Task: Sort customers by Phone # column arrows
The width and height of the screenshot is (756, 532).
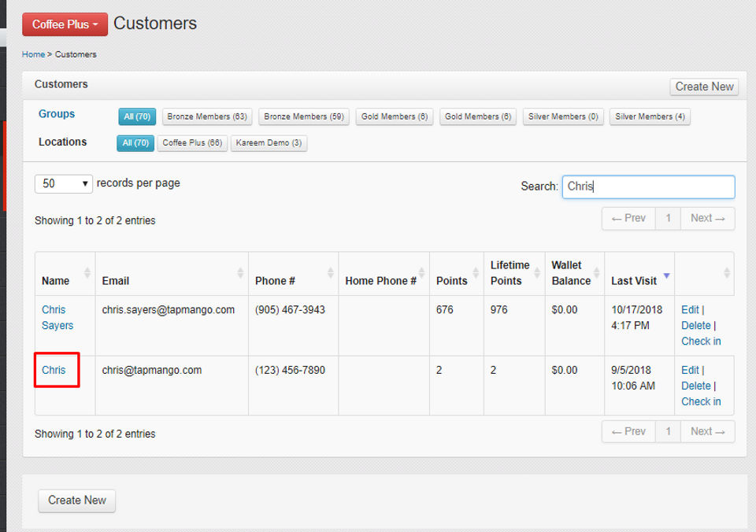Action: 330,273
